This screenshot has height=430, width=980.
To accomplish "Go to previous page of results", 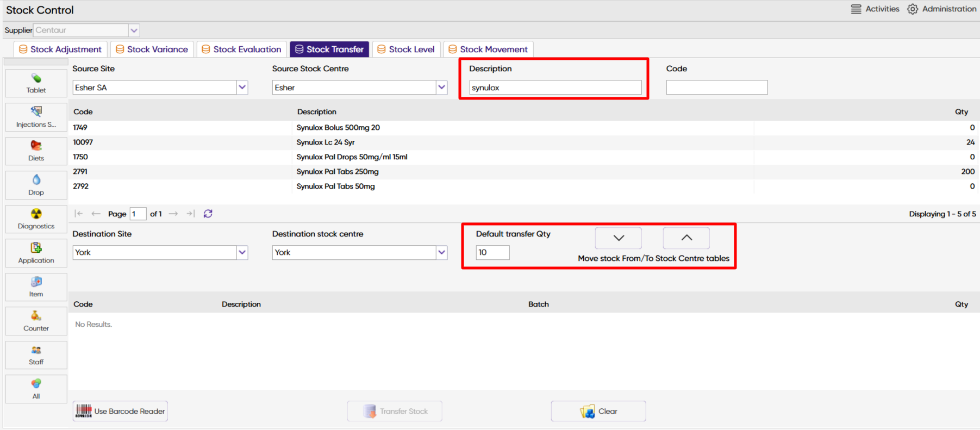I will point(96,214).
